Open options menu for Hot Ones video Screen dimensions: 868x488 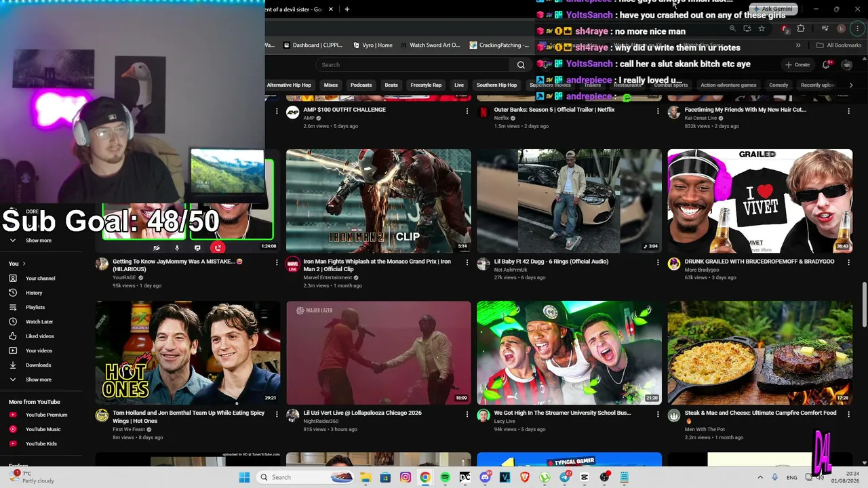tap(276, 414)
